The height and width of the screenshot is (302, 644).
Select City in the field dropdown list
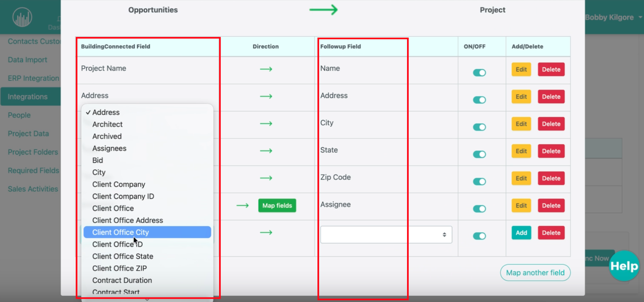pos(147,172)
